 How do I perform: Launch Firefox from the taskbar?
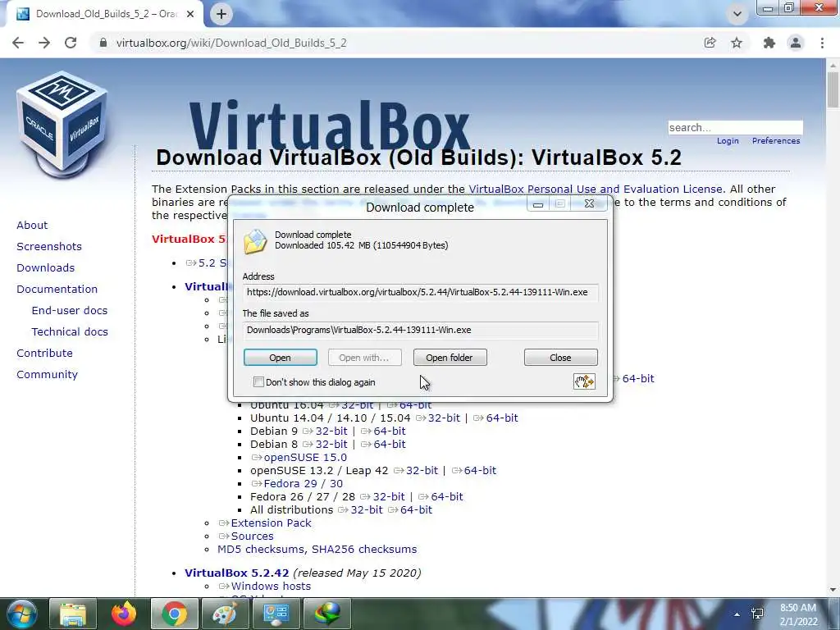coord(123,614)
